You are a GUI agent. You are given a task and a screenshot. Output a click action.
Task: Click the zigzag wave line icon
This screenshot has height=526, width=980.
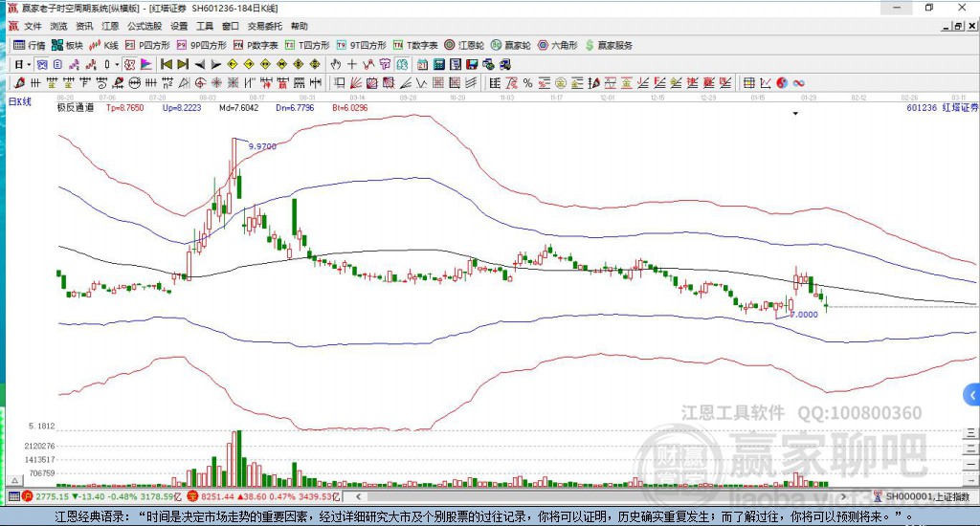(x=421, y=83)
